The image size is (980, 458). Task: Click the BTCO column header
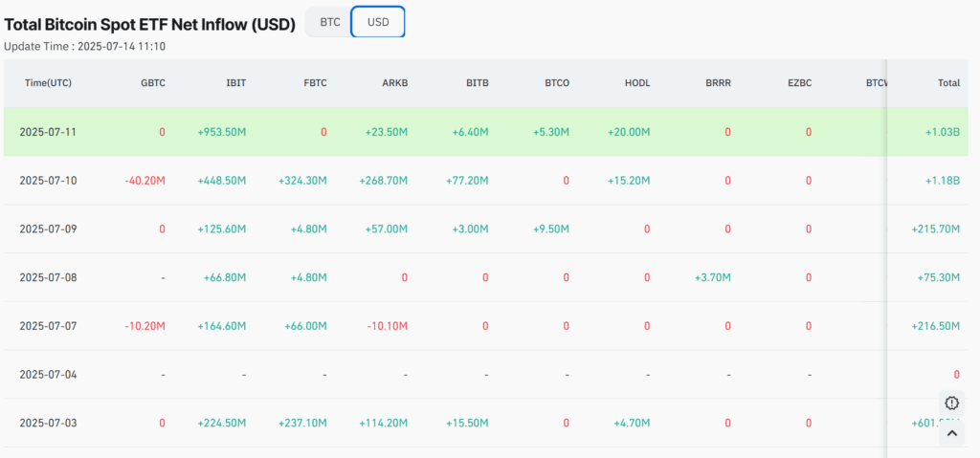pyautogui.click(x=557, y=83)
